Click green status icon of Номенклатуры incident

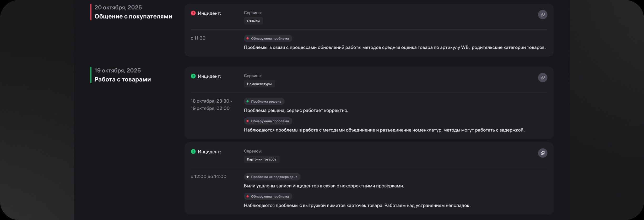(x=193, y=76)
